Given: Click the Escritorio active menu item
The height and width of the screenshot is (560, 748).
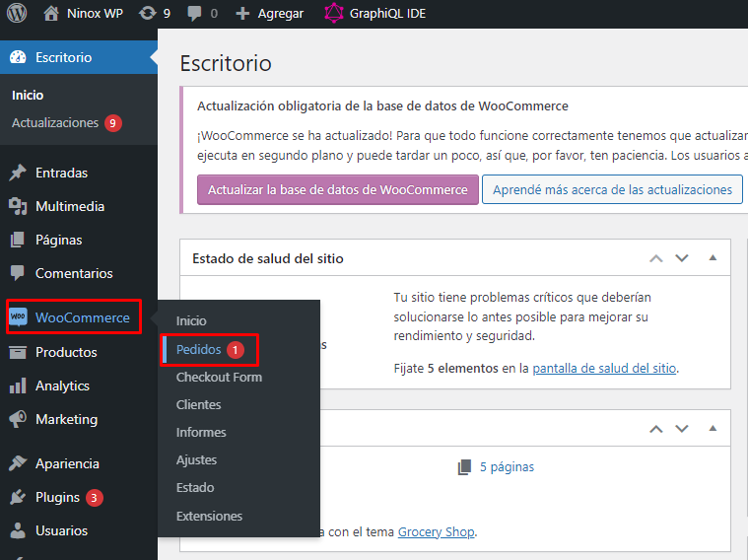Looking at the screenshot, I should click(x=79, y=57).
